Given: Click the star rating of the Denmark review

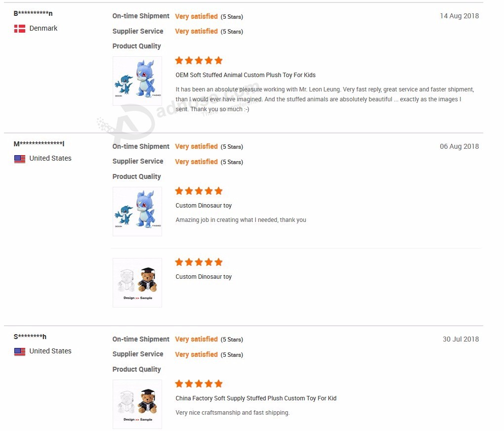Looking at the screenshot, I should coord(199,60).
